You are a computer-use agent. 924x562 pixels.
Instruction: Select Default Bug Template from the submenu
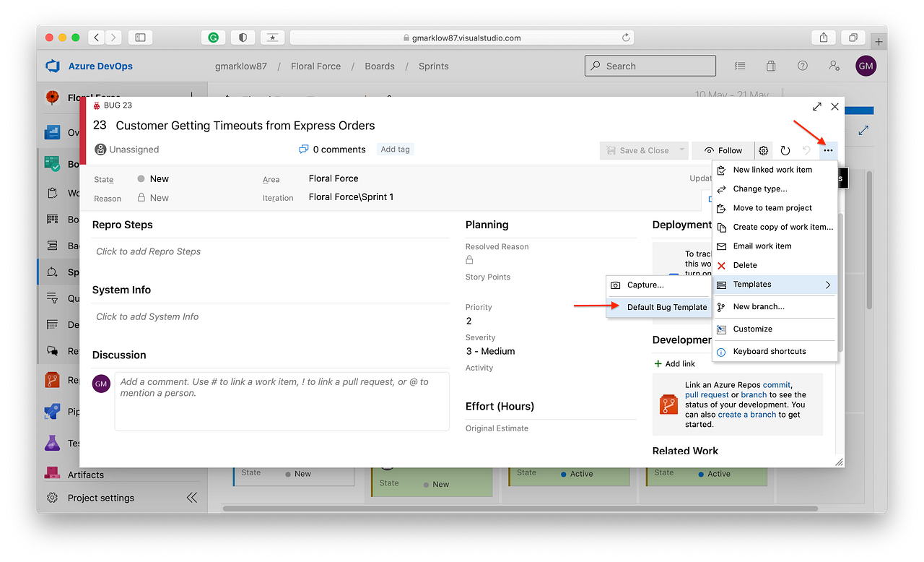pos(666,306)
